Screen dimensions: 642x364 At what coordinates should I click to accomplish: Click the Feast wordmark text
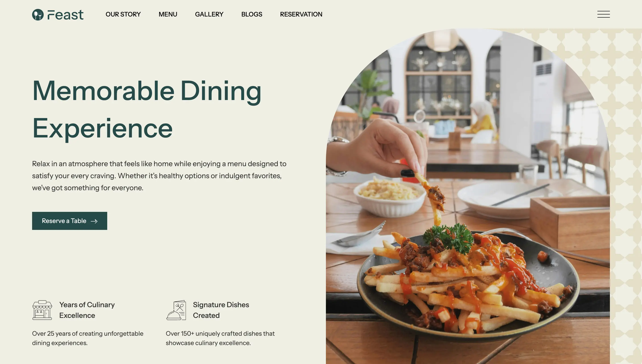pyautogui.click(x=65, y=15)
